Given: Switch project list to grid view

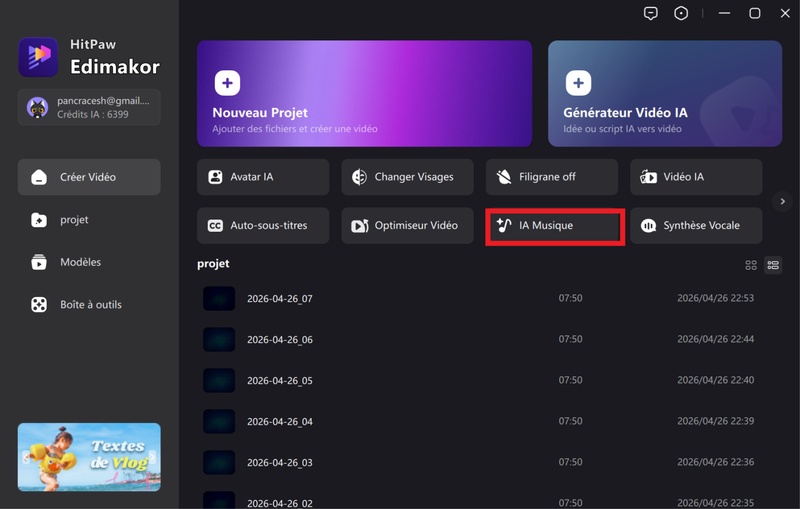Looking at the screenshot, I should [751, 265].
